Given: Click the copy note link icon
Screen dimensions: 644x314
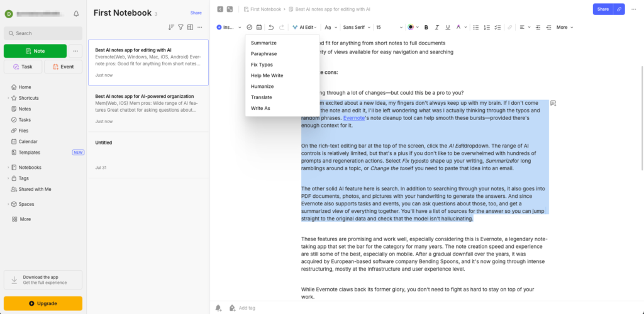Looking at the screenshot, I should 619,9.
